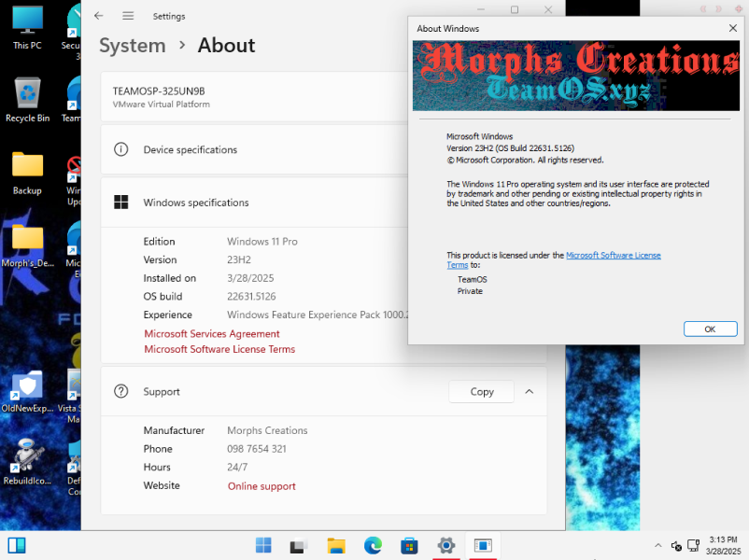Screen dimensions: 749x560
Task: Click the Version 23H2 line in dialog
Action: click(x=510, y=148)
